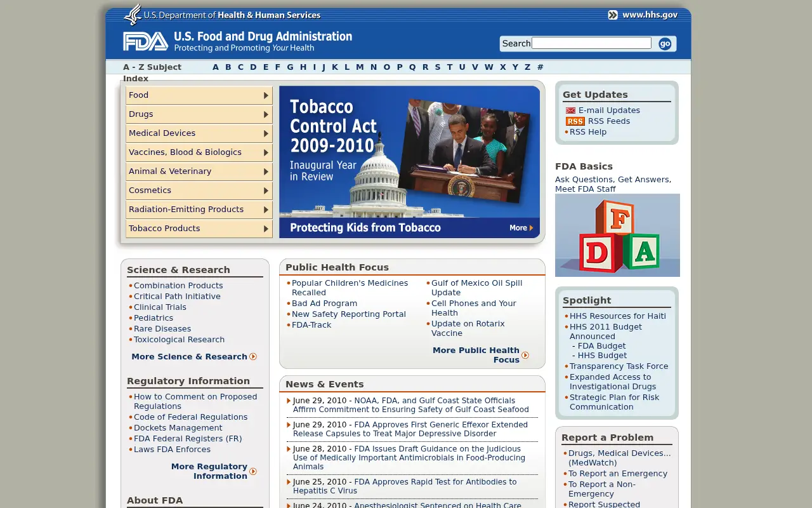Open the FDA Budget link
The width and height of the screenshot is (812, 508).
pos(602,346)
